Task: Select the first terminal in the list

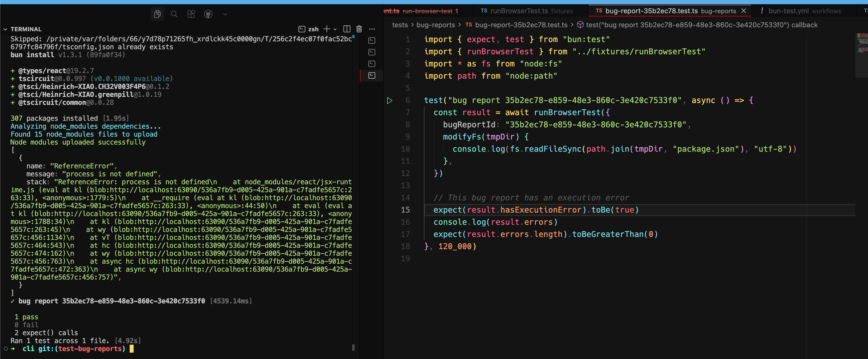Action: pos(372,41)
